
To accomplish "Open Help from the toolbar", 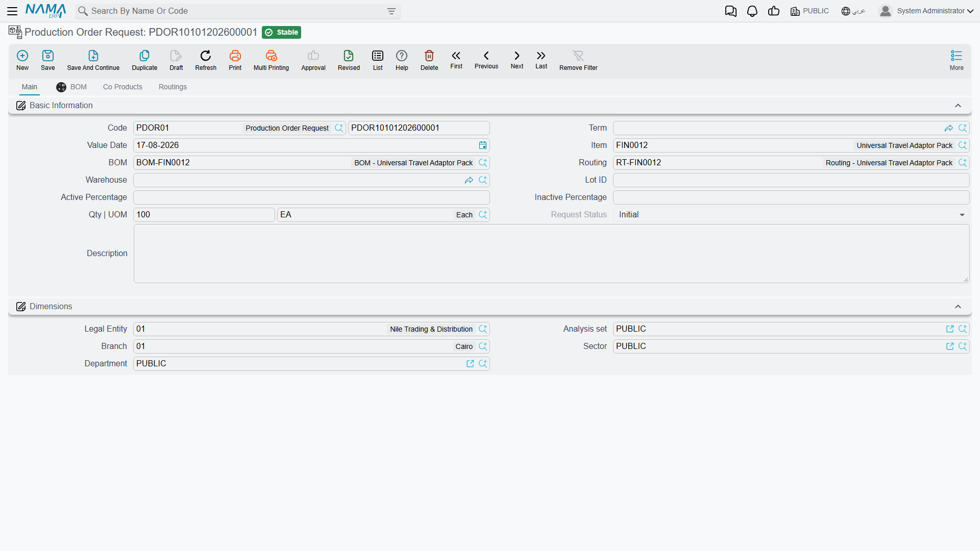I will (x=402, y=60).
